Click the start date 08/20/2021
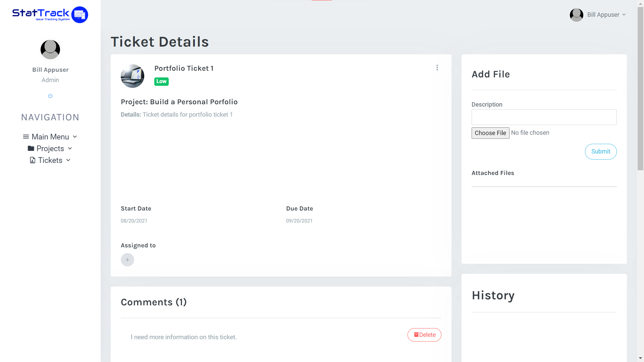 point(134,221)
